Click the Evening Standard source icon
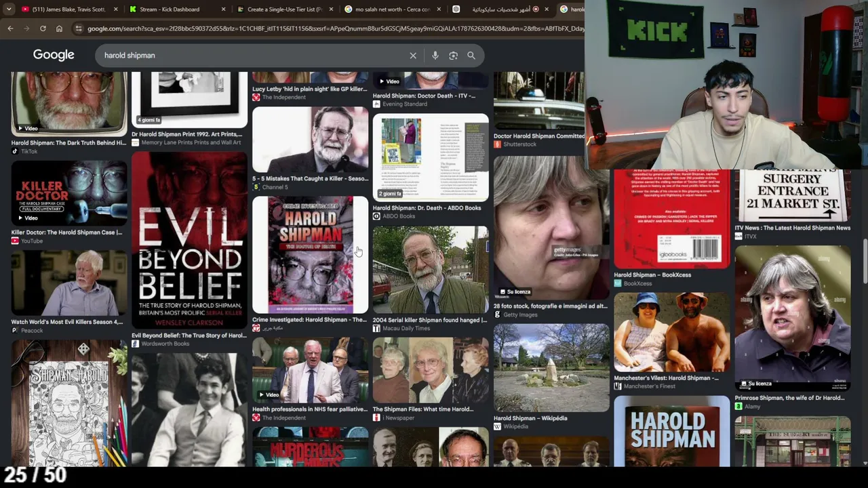The height and width of the screenshot is (488, 868). (376, 104)
